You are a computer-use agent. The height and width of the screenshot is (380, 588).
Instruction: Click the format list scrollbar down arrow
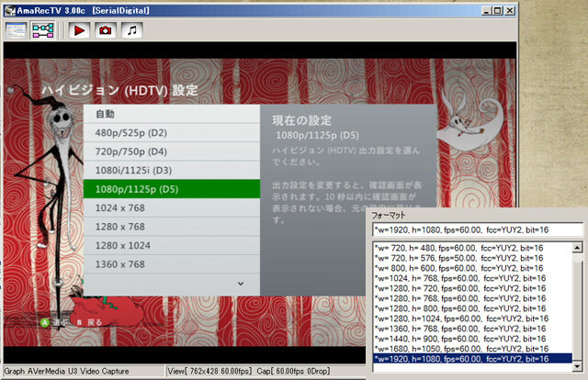coord(578,366)
